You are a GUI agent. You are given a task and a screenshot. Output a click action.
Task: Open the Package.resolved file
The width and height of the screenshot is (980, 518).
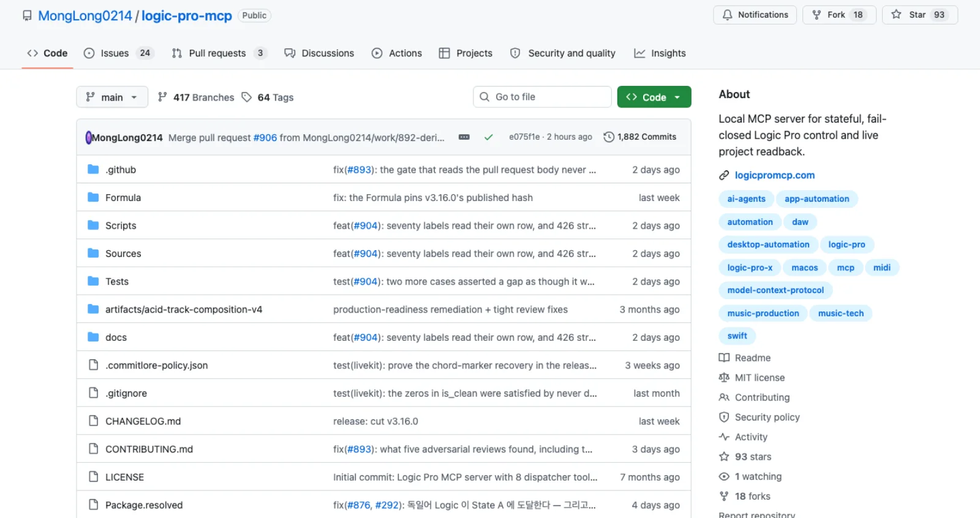point(144,505)
